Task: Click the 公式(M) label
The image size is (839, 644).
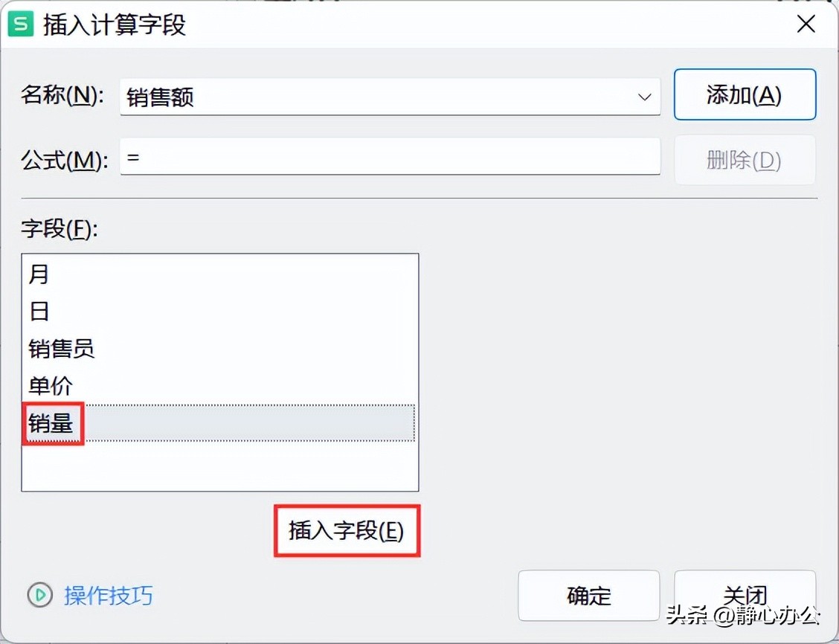Action: 64,159
